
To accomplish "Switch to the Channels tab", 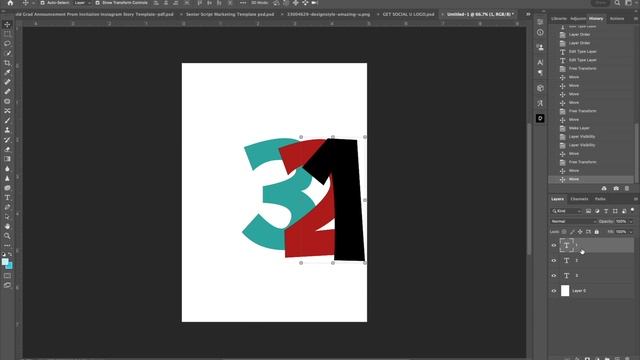I will point(579,199).
